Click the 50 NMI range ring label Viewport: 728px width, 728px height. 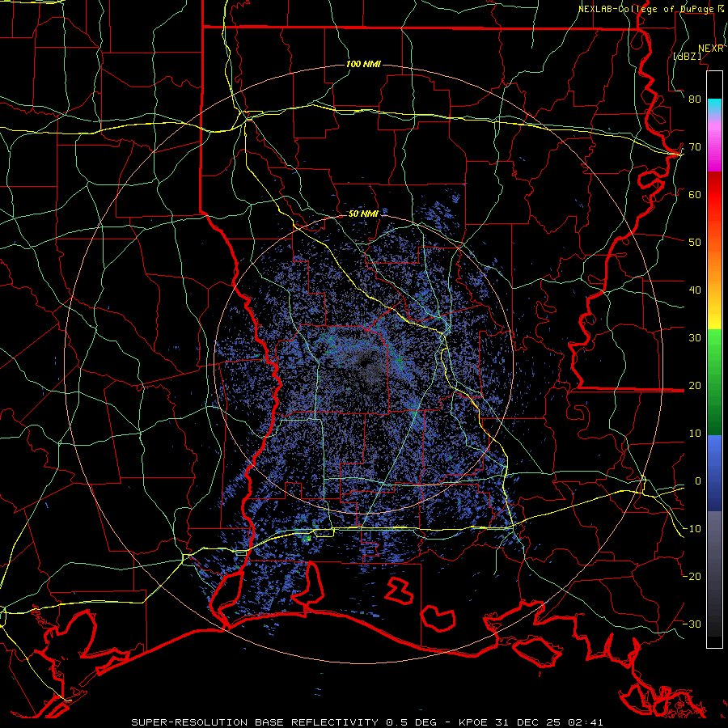(363, 214)
